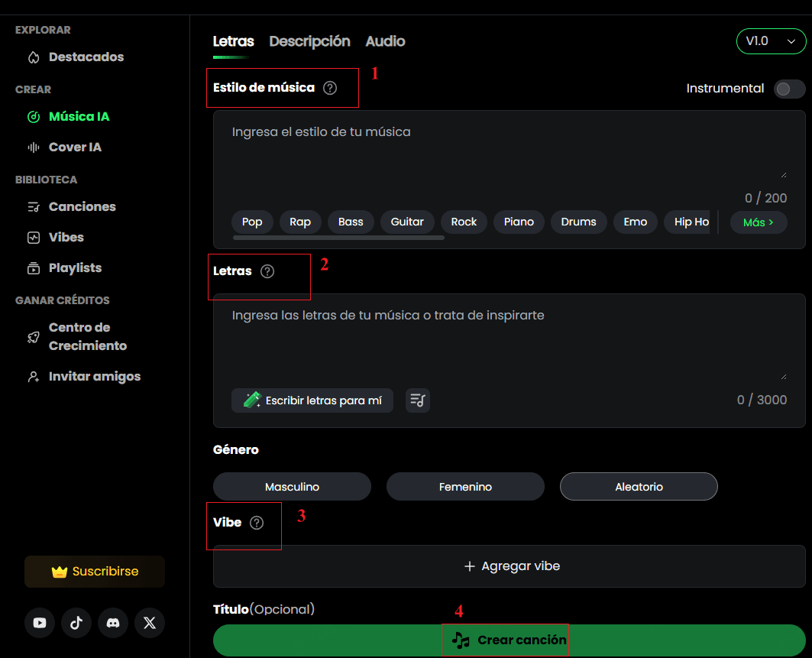This screenshot has width=812, height=658.
Task: Open the TikTok social icon
Action: (x=76, y=623)
